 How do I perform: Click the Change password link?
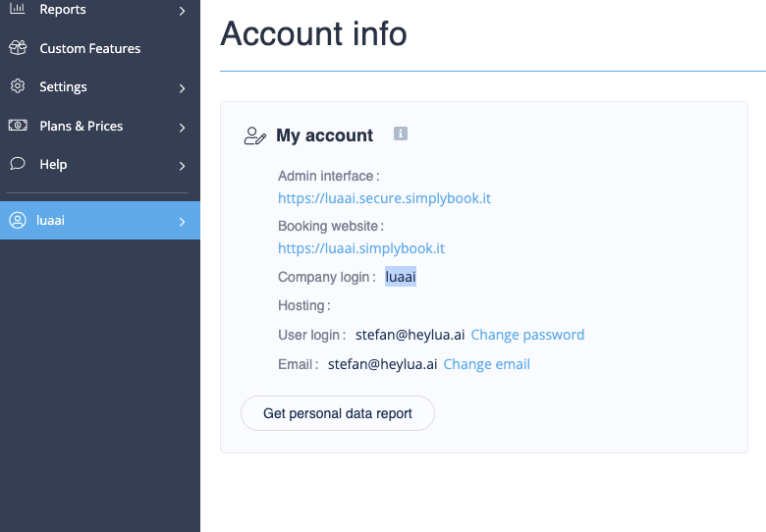pyautogui.click(x=527, y=335)
